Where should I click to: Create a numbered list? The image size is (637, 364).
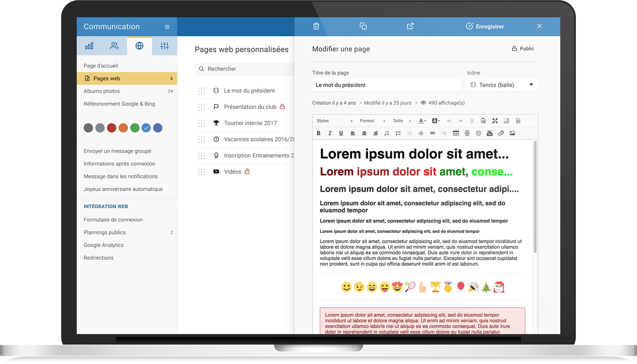coord(387,133)
